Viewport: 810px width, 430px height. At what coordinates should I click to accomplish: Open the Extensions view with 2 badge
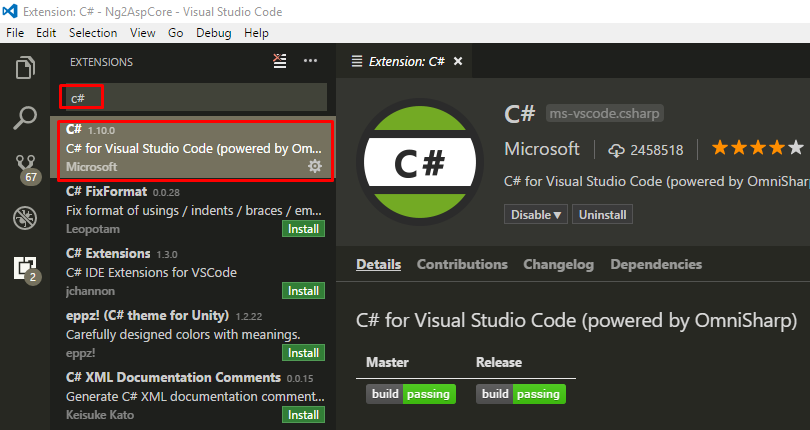(x=26, y=269)
